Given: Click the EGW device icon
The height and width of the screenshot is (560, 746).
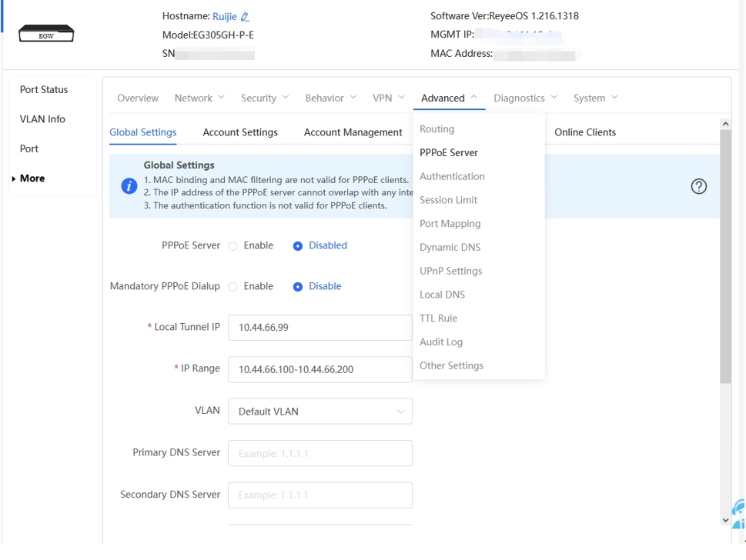Looking at the screenshot, I should [46, 34].
